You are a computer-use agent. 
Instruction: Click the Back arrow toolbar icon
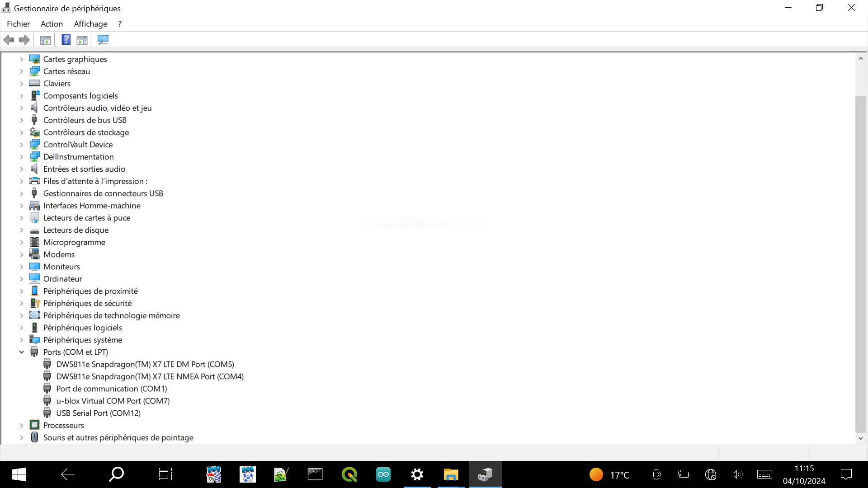point(9,40)
